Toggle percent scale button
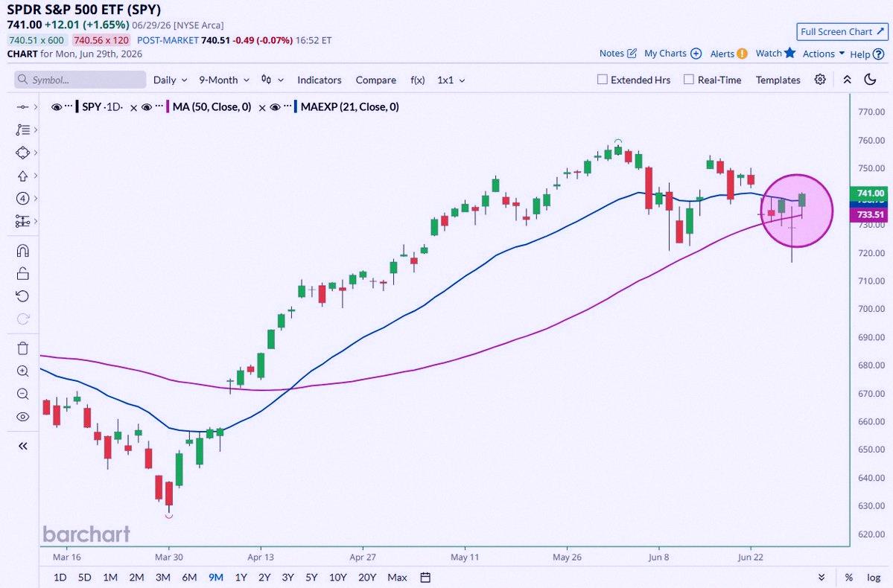Viewport: 893px width, 588px height. 848,577
